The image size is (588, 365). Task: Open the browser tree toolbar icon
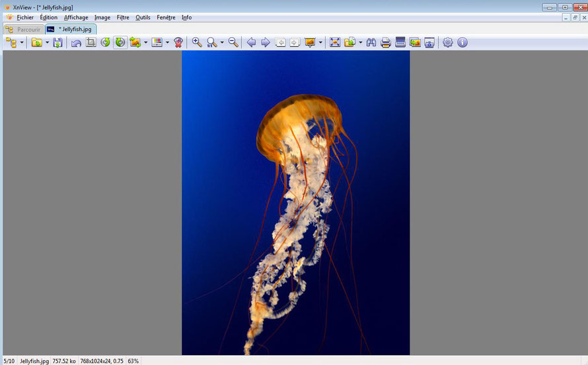[11, 43]
